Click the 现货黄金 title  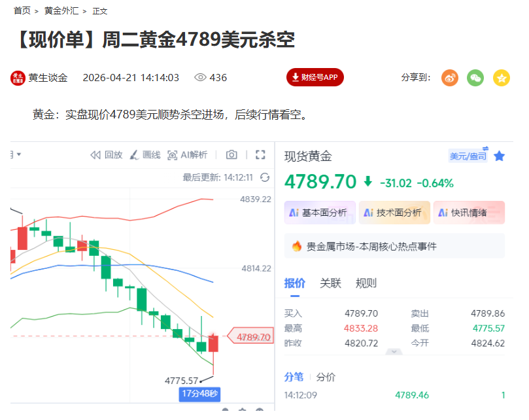pos(308,156)
